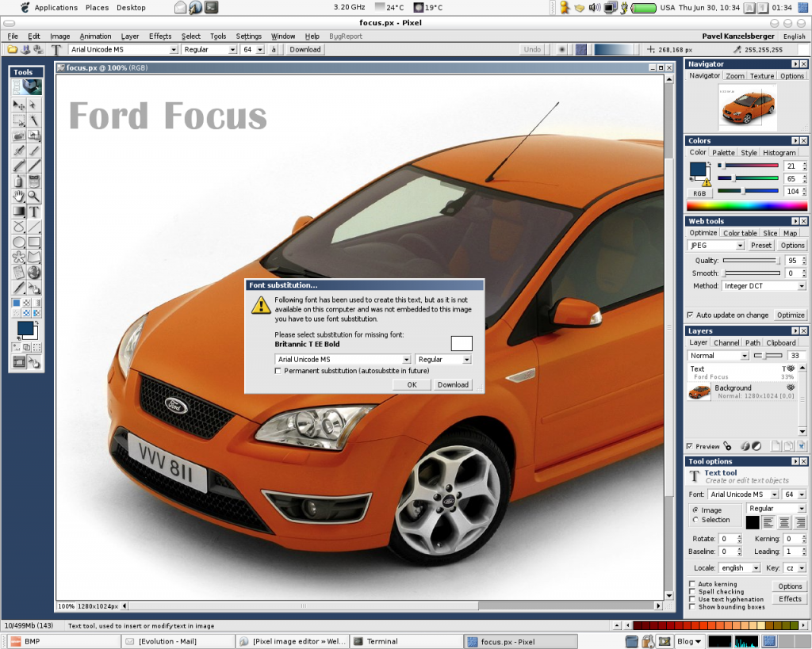Select the Eyedropper tool
812x649 pixels.
point(19,287)
